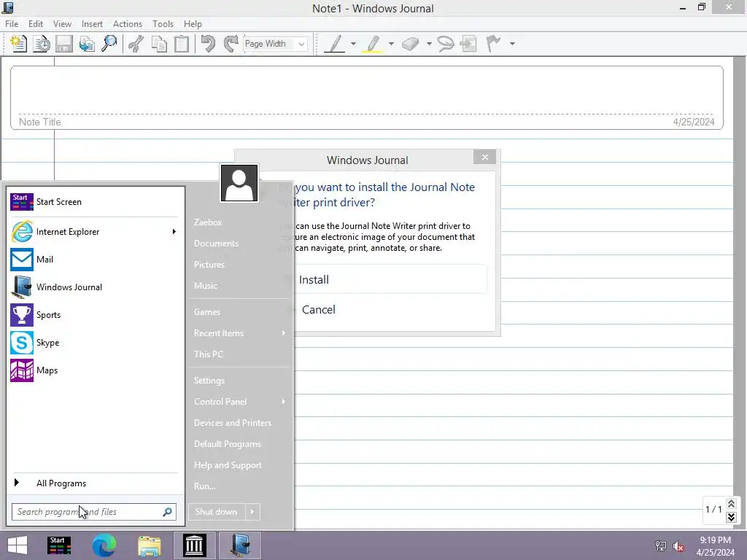Open the Flag dropdown arrow

pyautogui.click(x=512, y=44)
